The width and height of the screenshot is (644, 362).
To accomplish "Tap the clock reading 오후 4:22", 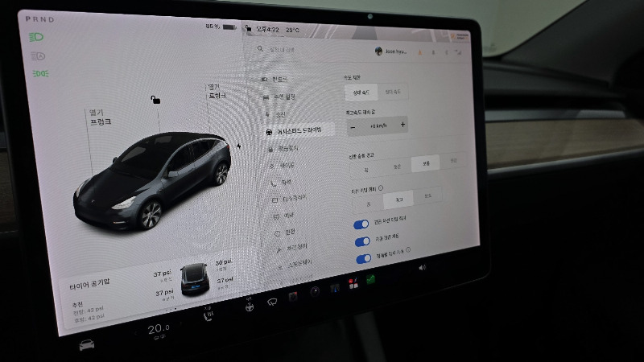I will [x=267, y=29].
